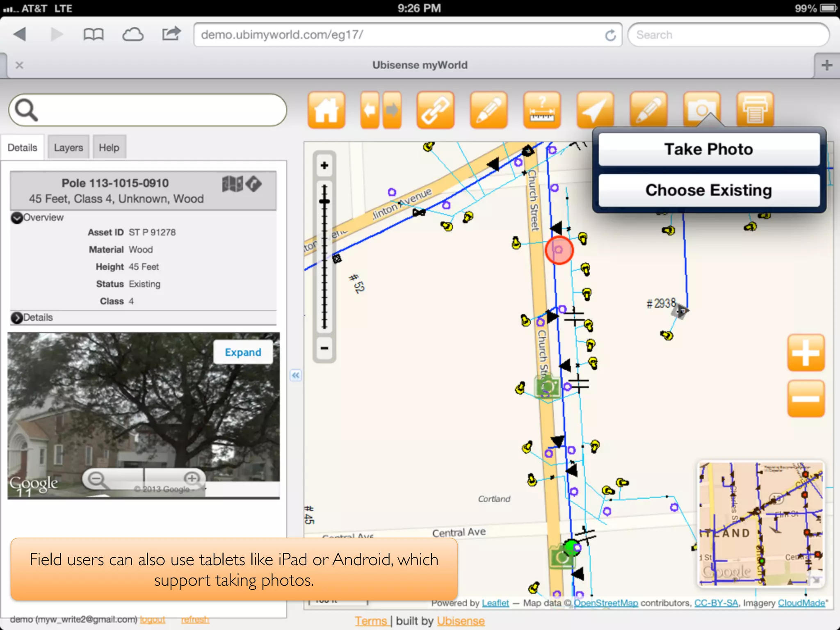Click the magnifier search icon
Image resolution: width=840 pixels, height=630 pixels.
click(x=26, y=110)
